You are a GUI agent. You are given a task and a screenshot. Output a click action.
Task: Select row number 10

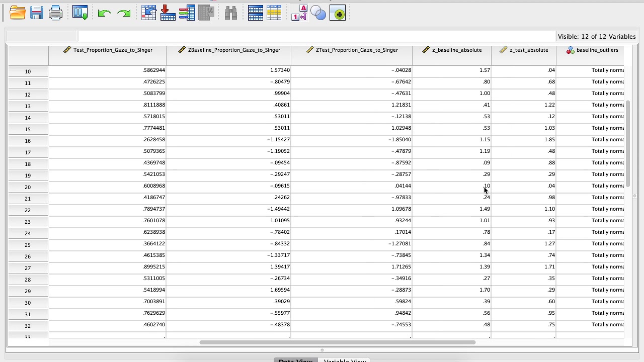pyautogui.click(x=28, y=71)
